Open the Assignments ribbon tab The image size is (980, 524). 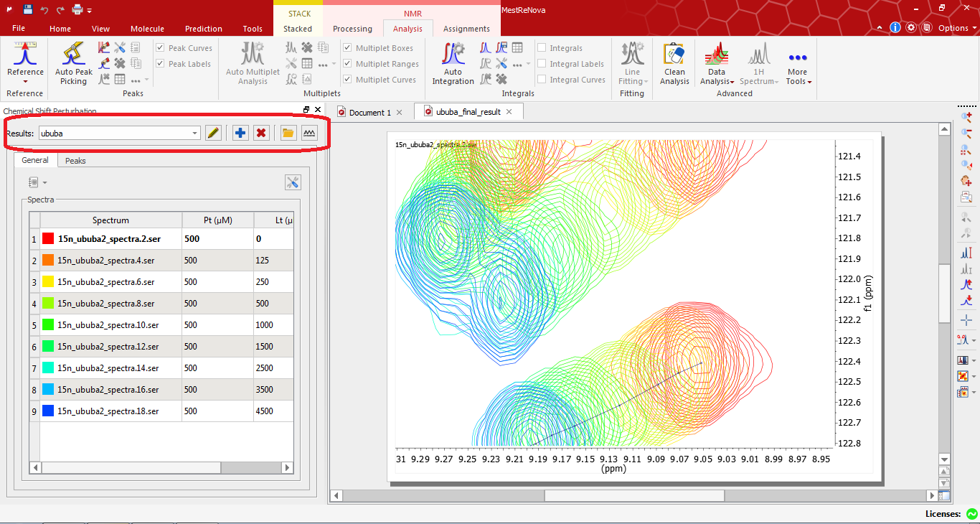tap(466, 29)
